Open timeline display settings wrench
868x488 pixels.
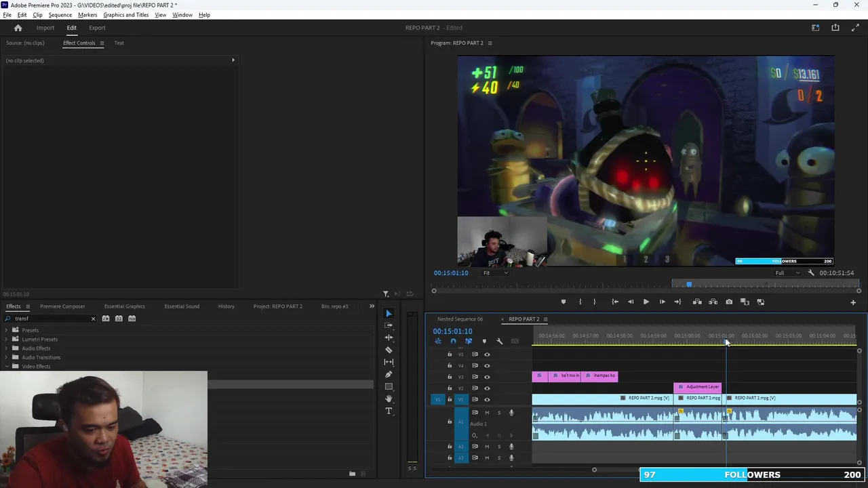499,341
